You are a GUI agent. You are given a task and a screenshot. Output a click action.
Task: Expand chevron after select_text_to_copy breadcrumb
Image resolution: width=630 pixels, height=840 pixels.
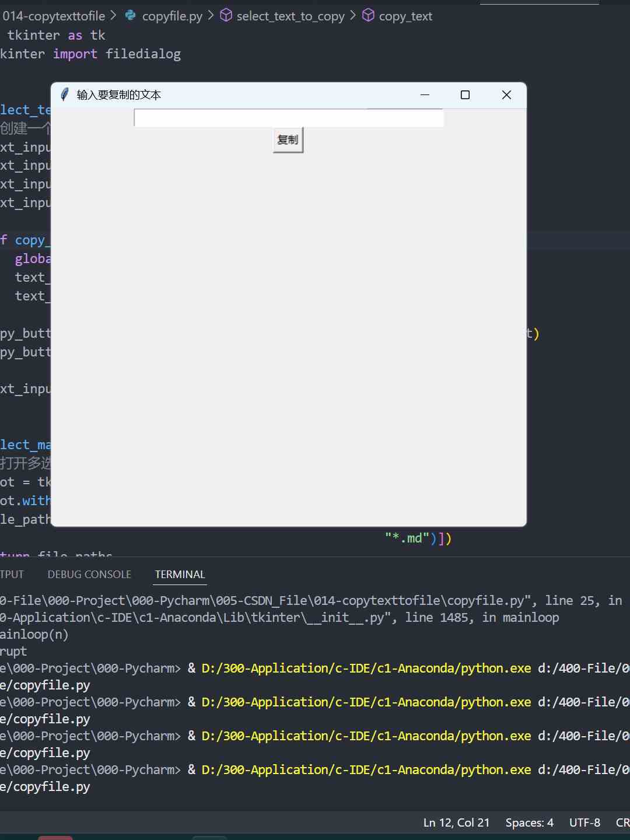point(353,15)
